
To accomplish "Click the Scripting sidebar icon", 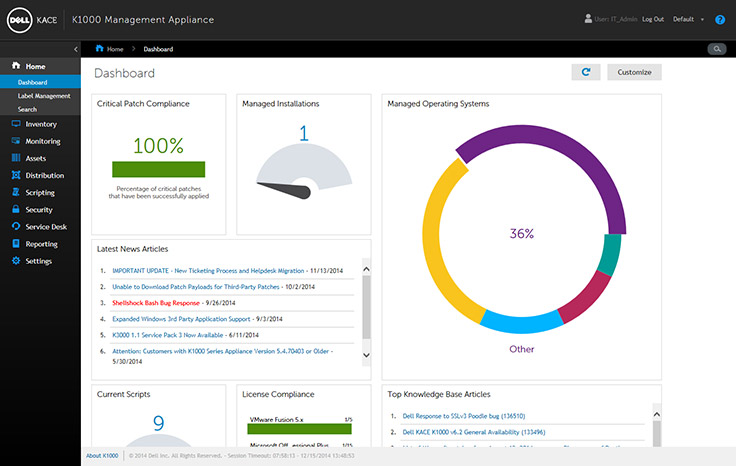I will coord(16,192).
